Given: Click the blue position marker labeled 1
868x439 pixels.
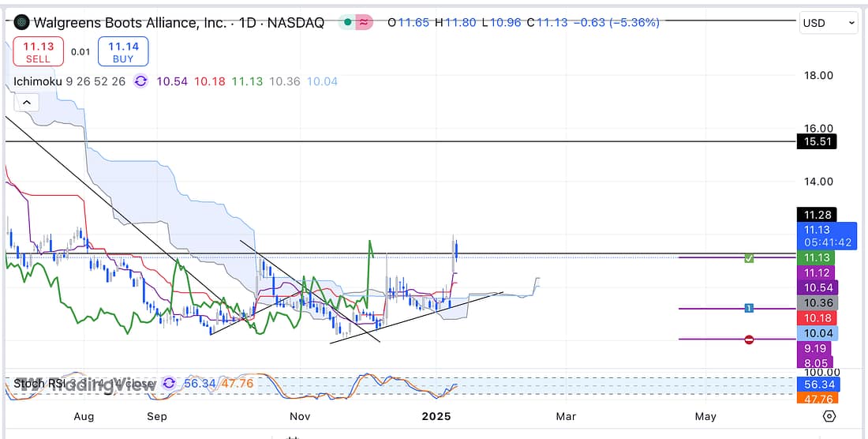Looking at the screenshot, I should pyautogui.click(x=749, y=308).
